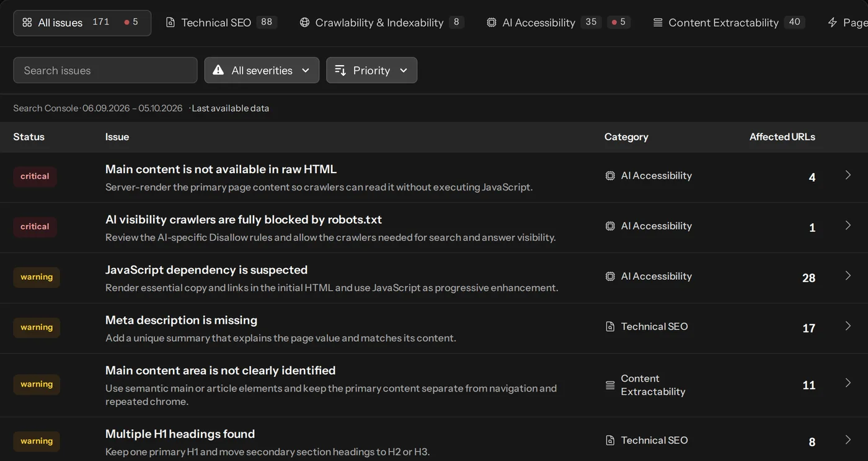
Task: Click the category icon in Multiple H1 headings row
Action: tap(610, 440)
